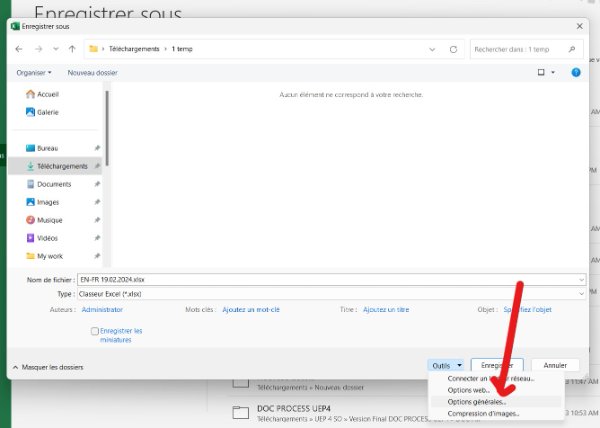Click the pin icon beside Documents
This screenshot has height=428, width=600.
click(x=97, y=184)
